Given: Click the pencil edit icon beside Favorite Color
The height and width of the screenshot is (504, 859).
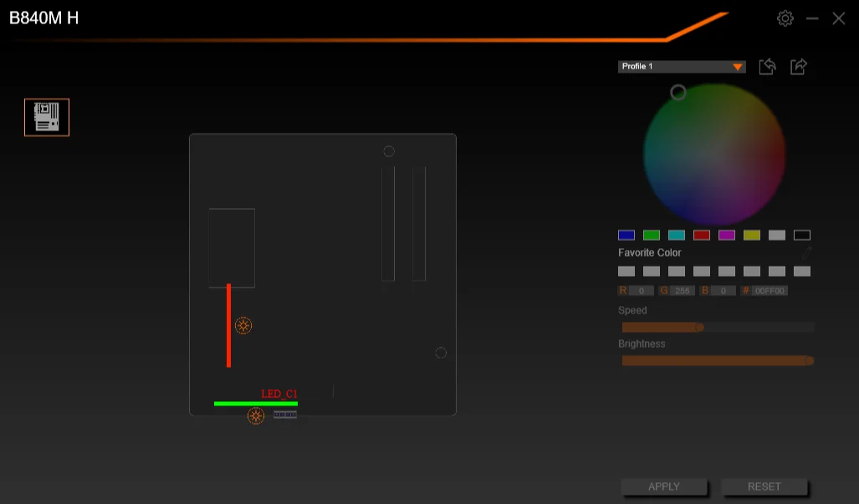Looking at the screenshot, I should point(806,252).
